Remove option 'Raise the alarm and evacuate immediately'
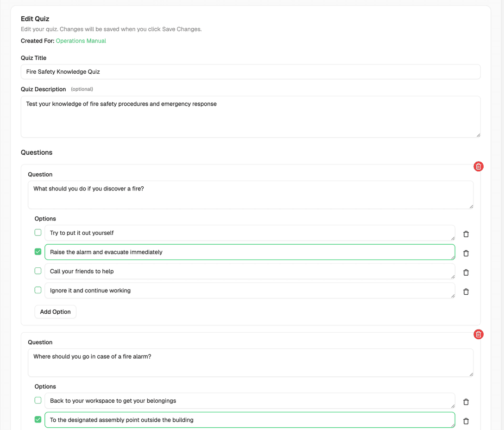 click(x=466, y=253)
